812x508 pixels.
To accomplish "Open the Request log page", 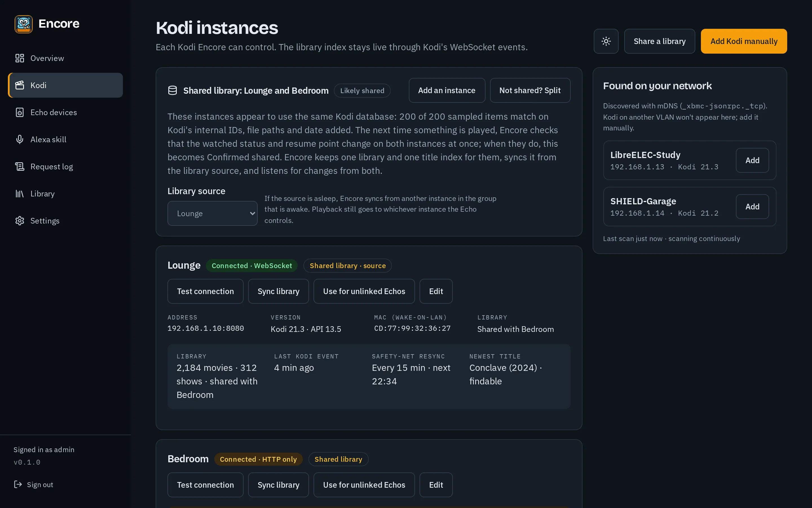I will click(65, 167).
